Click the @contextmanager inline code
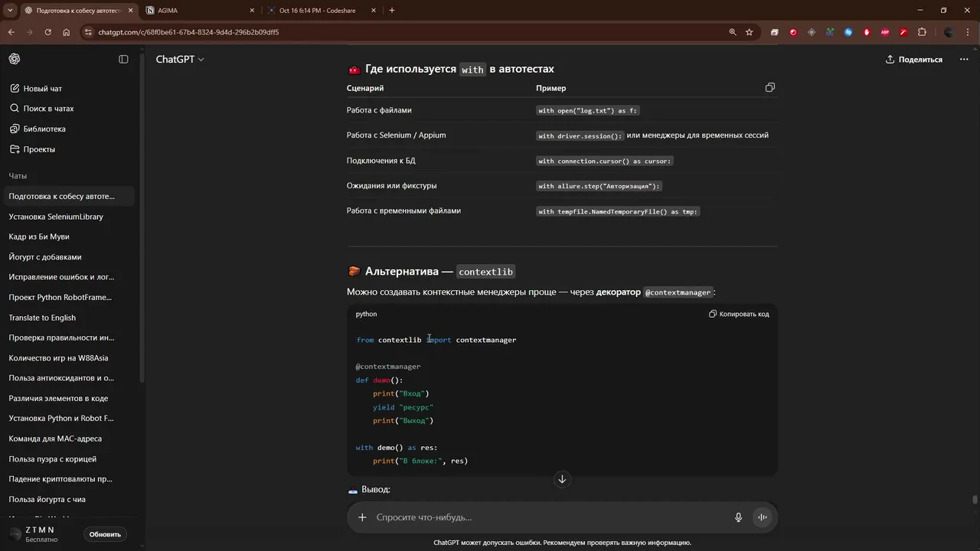Image resolution: width=980 pixels, height=551 pixels. [678, 292]
